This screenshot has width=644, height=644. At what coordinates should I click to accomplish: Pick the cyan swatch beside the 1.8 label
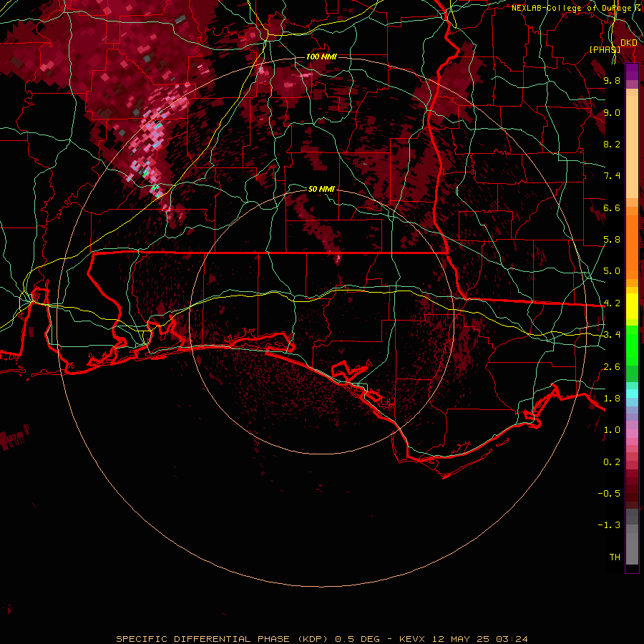632,394
